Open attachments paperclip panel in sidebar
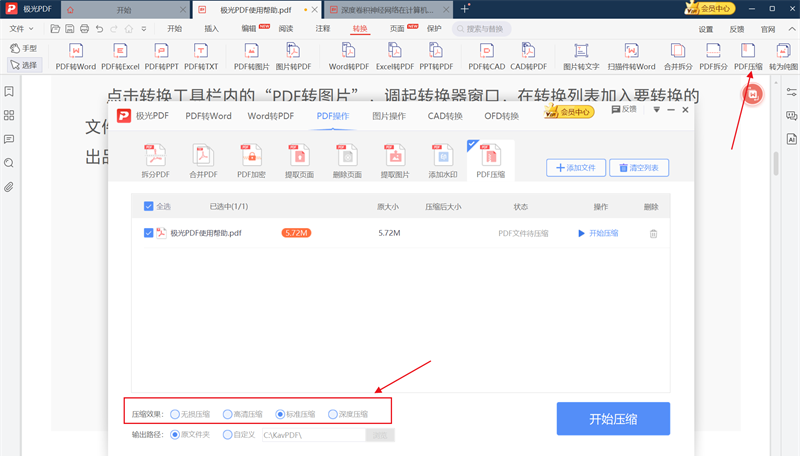 (9, 187)
